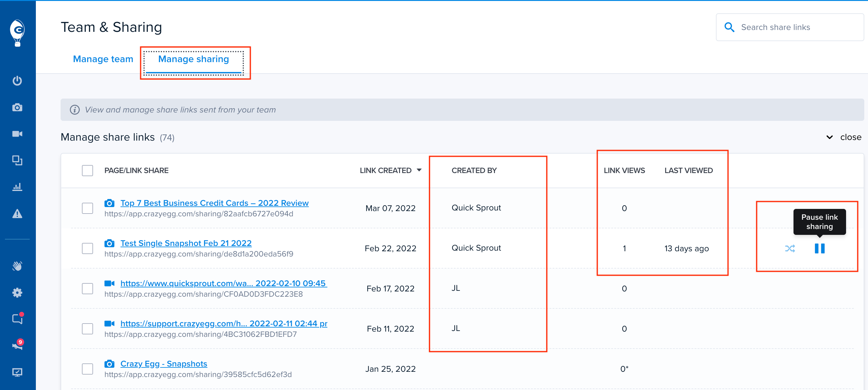Click the waving hand sidebar icon
Screen dimensions: 868x390
click(17, 266)
